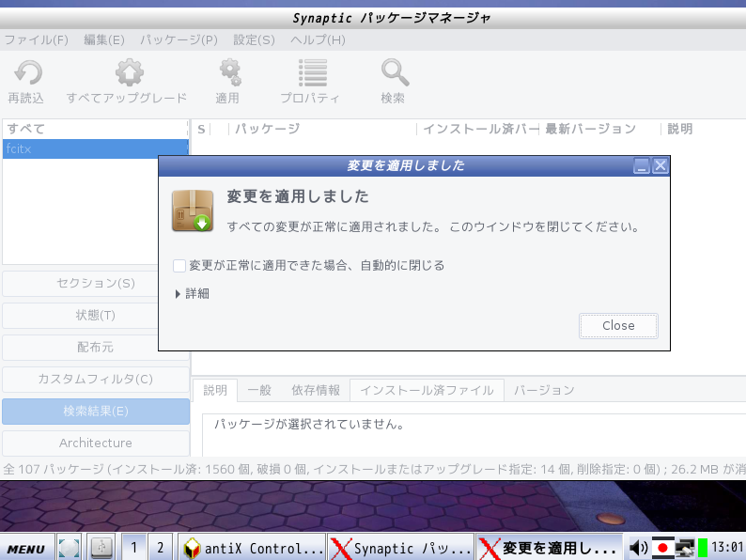
Task: Click the 検索 magnifier icon
Action: pyautogui.click(x=395, y=72)
